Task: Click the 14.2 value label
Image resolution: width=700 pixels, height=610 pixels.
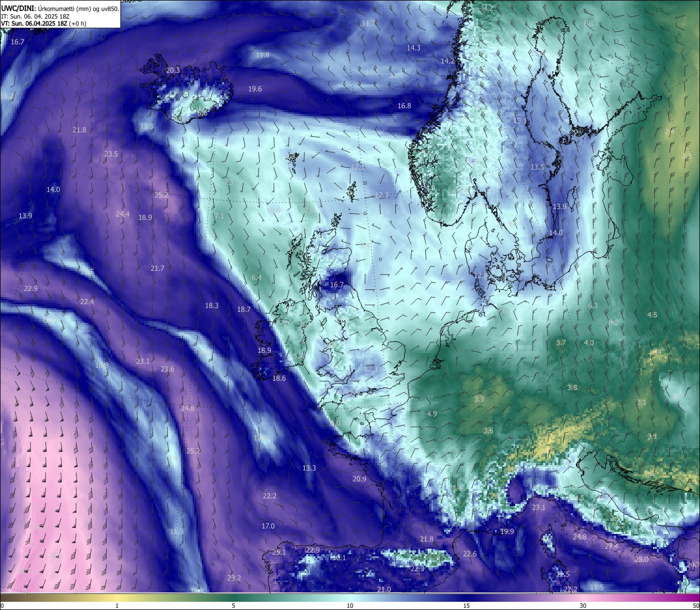Action: pyautogui.click(x=448, y=61)
